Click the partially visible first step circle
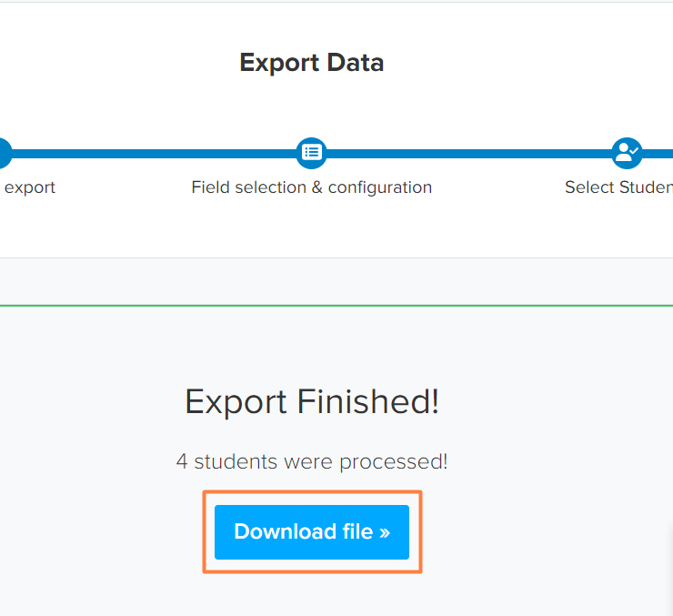Viewport: 673px width, 616px height. pos(5,153)
